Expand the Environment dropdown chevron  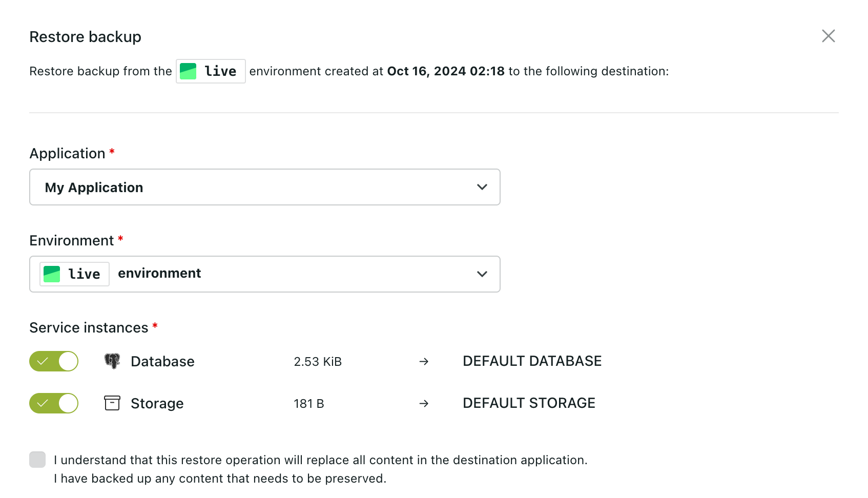pos(482,274)
